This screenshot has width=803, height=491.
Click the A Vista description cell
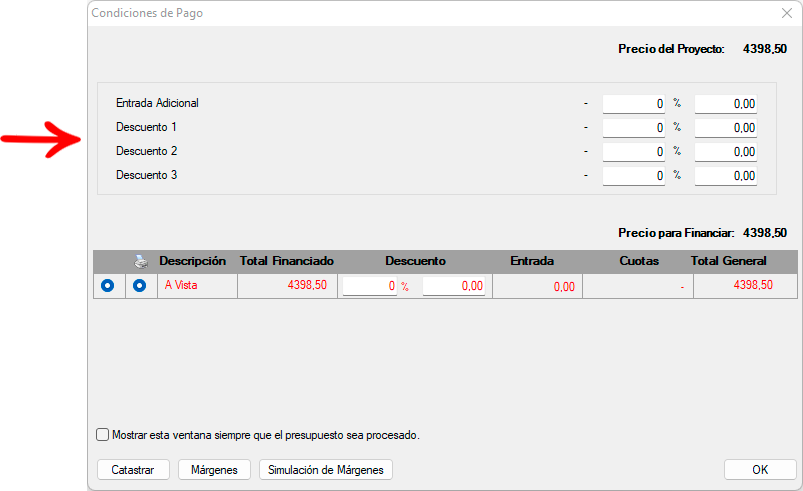pyautogui.click(x=197, y=286)
